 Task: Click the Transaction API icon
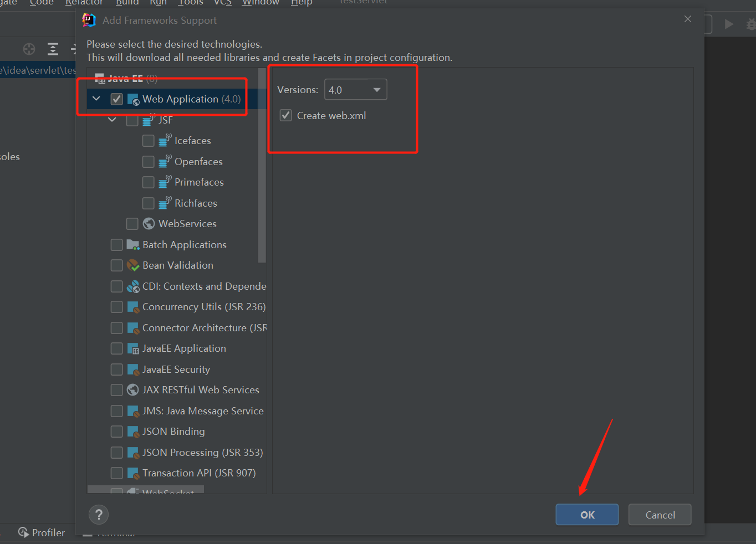tap(133, 474)
